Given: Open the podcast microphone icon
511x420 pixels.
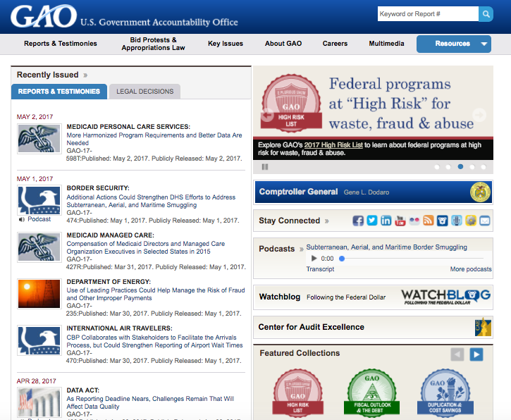Looking at the screenshot, I should [457, 221].
